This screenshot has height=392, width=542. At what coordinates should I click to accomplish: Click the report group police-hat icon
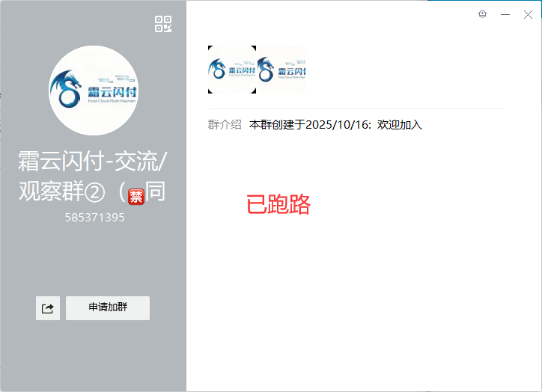tap(482, 14)
